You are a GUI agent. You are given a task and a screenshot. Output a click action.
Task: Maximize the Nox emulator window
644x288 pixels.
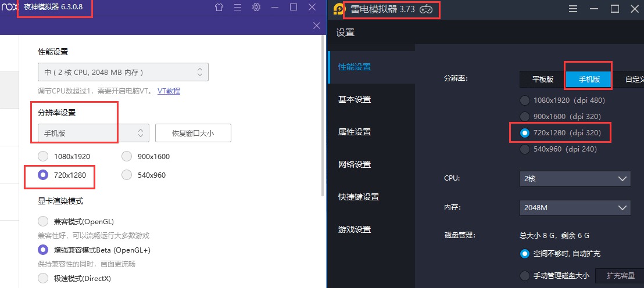pos(294,7)
